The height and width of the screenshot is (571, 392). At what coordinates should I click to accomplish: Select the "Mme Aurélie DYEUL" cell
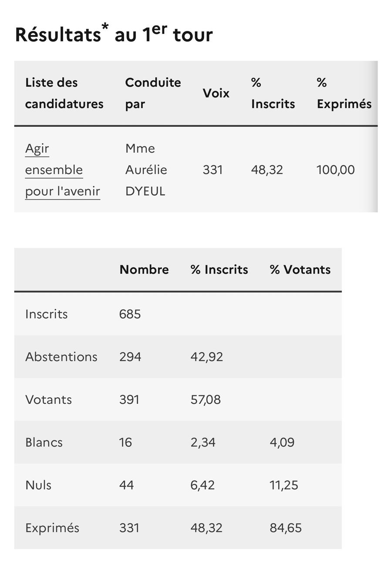[146, 170]
